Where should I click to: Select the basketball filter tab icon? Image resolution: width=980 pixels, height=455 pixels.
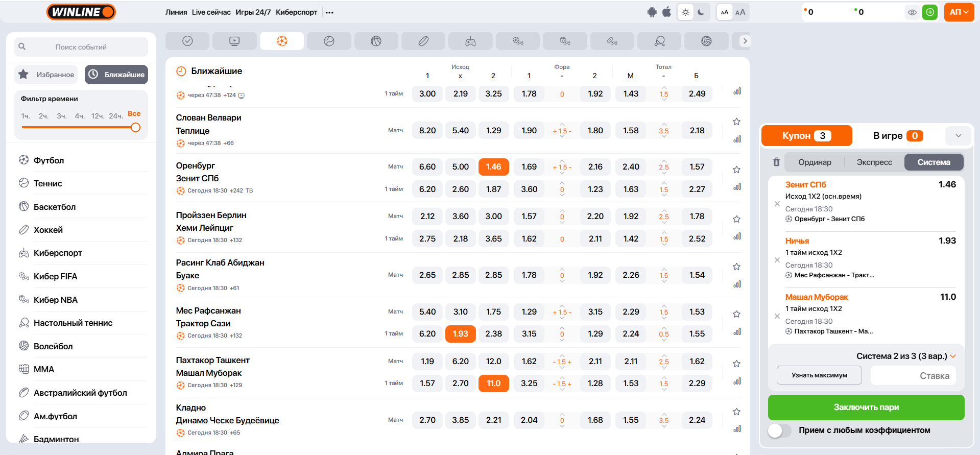pyautogui.click(x=376, y=41)
